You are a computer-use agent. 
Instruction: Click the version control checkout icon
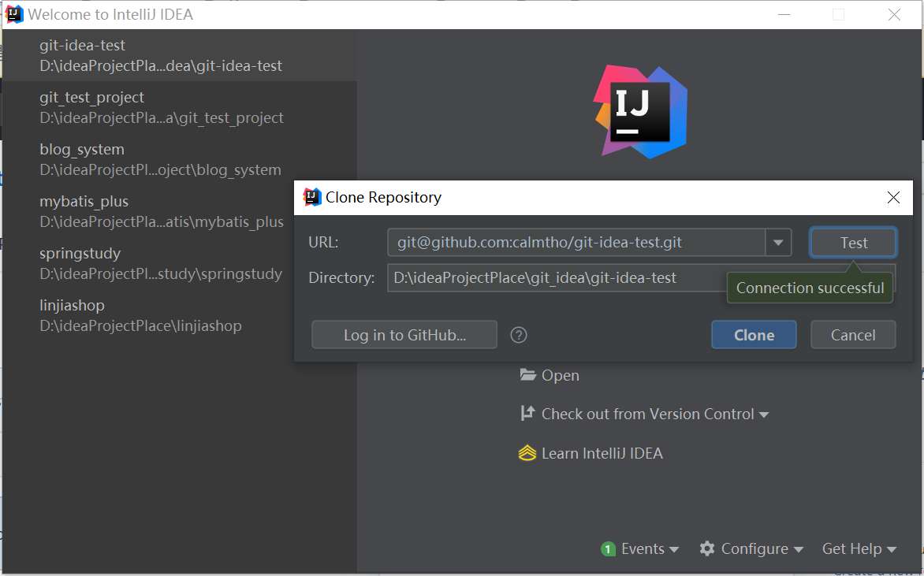click(527, 414)
